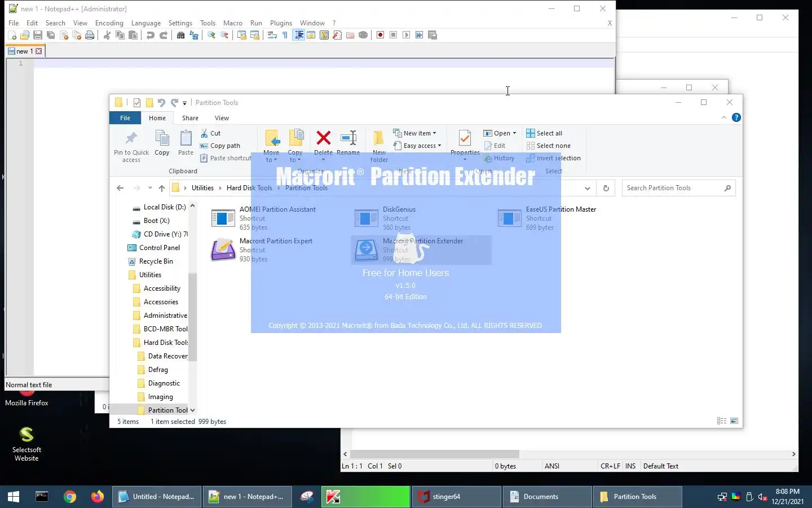
Task: Click the New folder icon in Explorer ribbon
Action: [379, 138]
